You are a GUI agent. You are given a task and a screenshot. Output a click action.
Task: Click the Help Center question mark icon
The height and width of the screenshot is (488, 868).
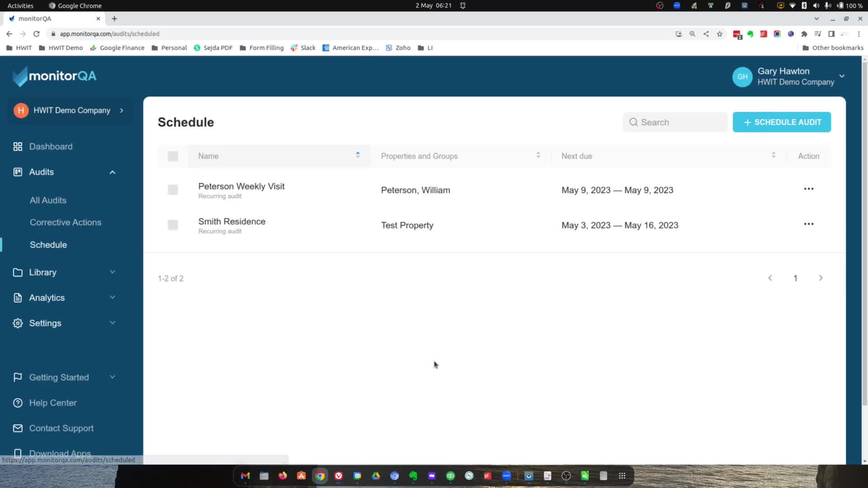coord(17,403)
